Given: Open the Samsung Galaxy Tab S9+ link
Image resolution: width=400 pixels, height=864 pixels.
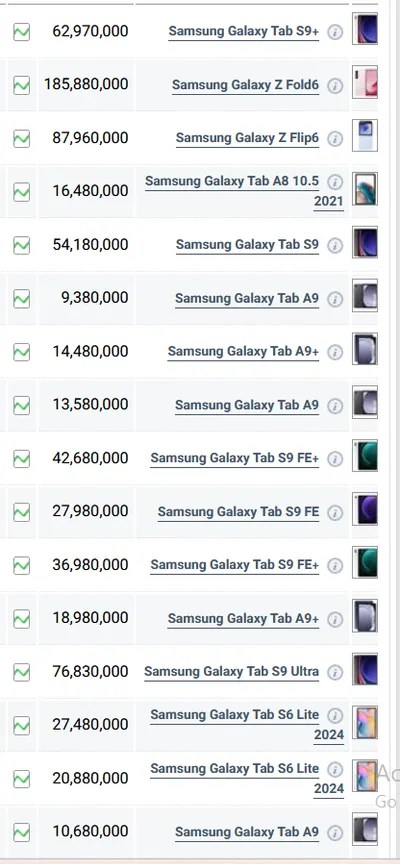Looking at the screenshot, I should [x=244, y=32].
